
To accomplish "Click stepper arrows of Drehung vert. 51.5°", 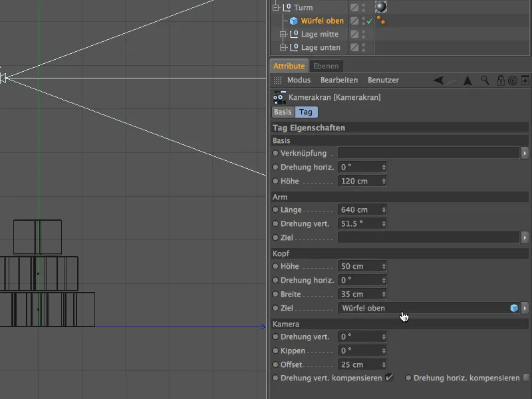I will click(384, 223).
